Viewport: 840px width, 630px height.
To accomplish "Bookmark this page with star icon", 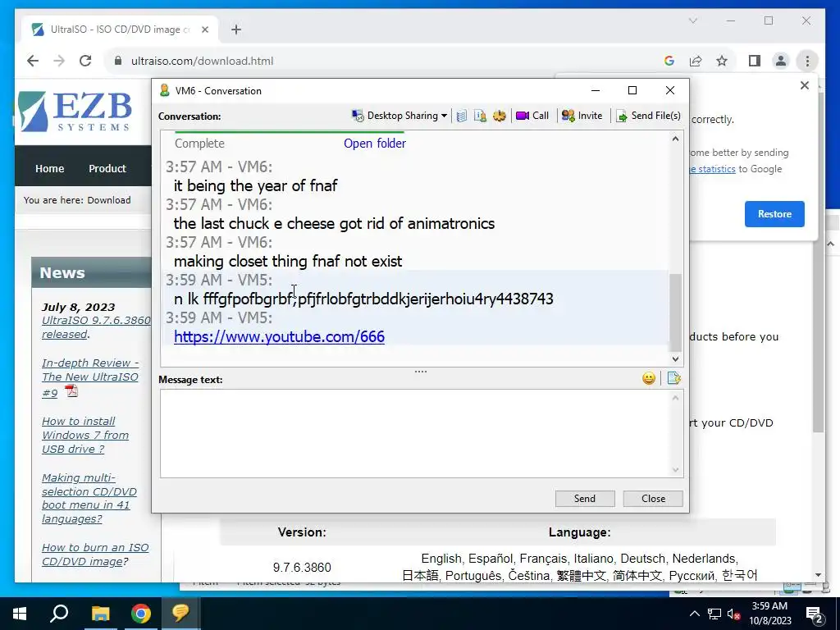I will (722, 61).
